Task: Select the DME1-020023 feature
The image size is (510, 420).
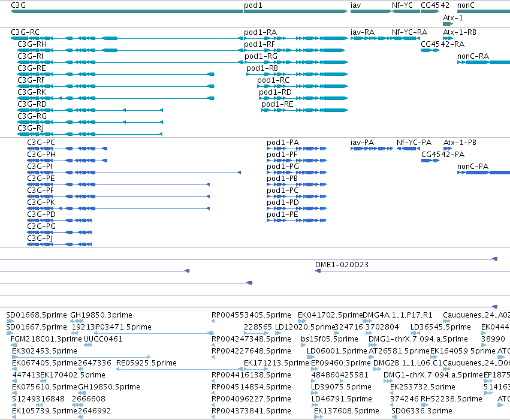Action: point(412,271)
